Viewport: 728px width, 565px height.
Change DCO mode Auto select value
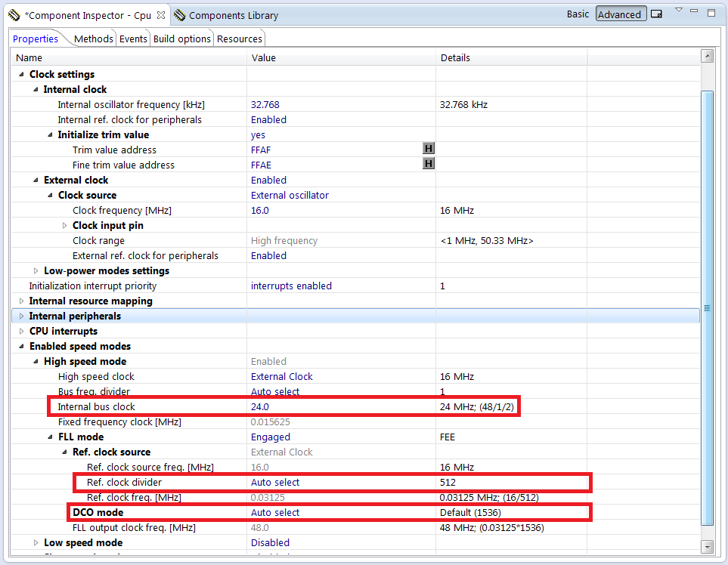(275, 513)
